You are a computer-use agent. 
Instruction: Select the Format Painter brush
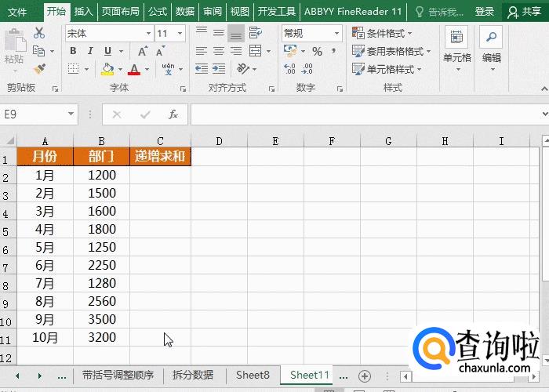(x=39, y=69)
